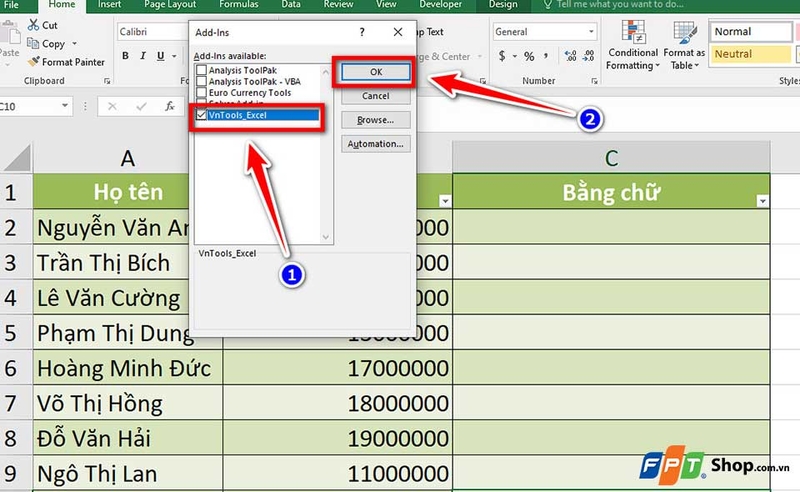This screenshot has height=492, width=800.
Task: Open the Clipboard pane launcher
Action: [x=107, y=81]
